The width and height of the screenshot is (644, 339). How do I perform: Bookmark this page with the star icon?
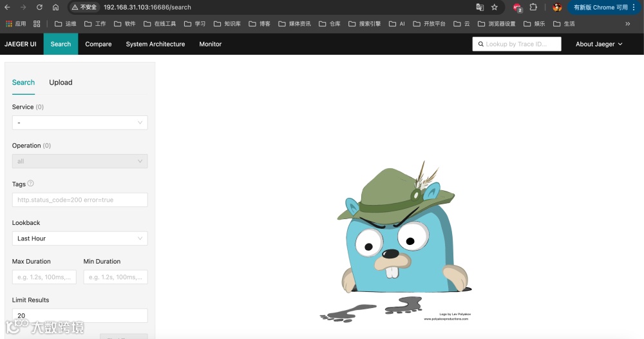coord(495,7)
